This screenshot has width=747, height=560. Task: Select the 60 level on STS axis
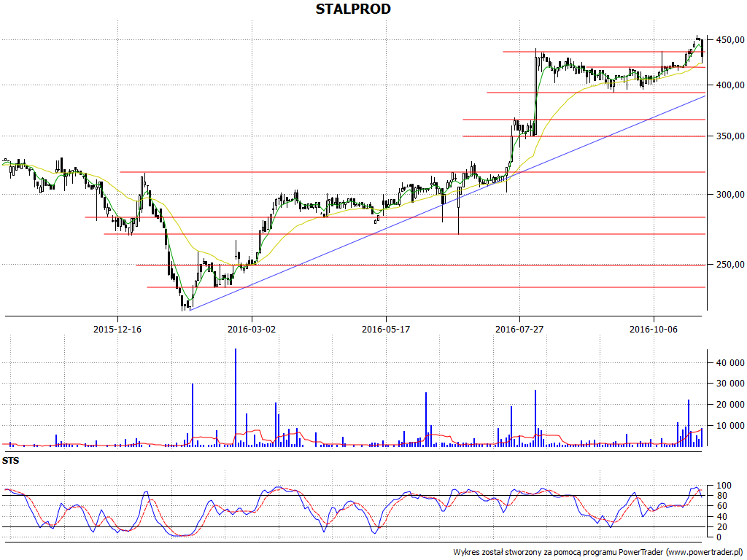(721, 506)
